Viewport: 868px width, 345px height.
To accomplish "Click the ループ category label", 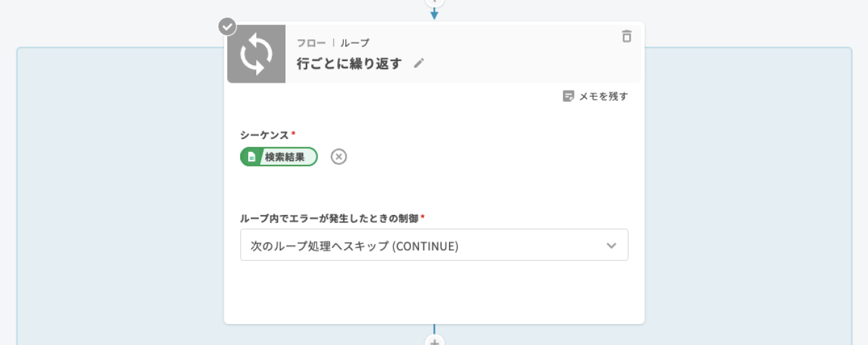I will coord(355,43).
